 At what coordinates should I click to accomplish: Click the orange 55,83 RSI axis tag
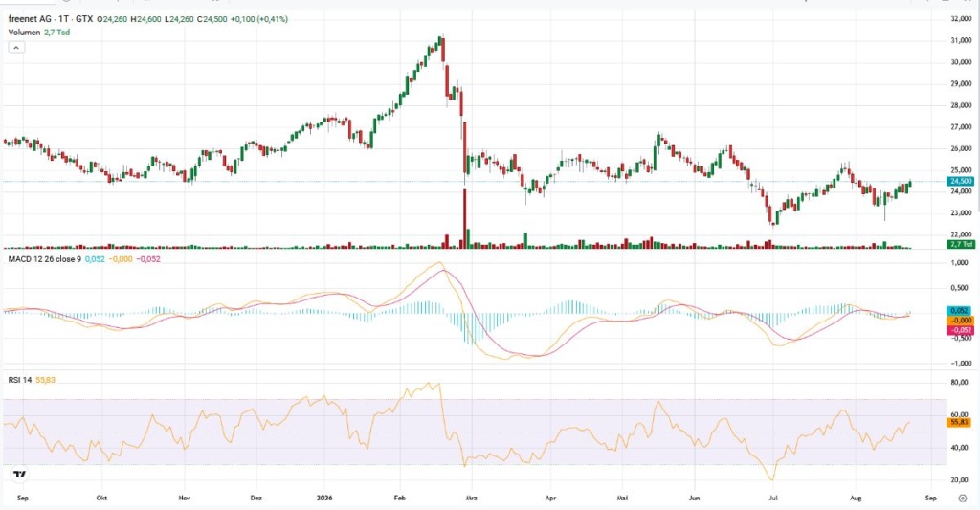[x=959, y=423]
